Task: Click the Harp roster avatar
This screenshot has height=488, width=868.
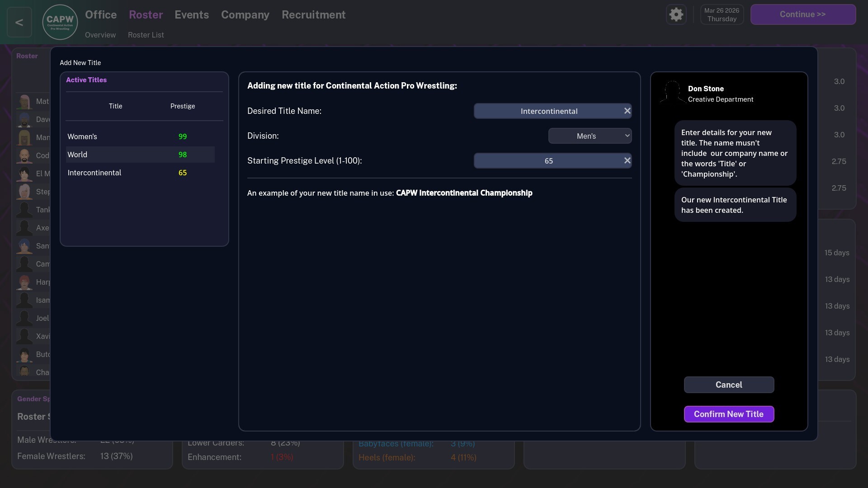Action: (x=24, y=282)
